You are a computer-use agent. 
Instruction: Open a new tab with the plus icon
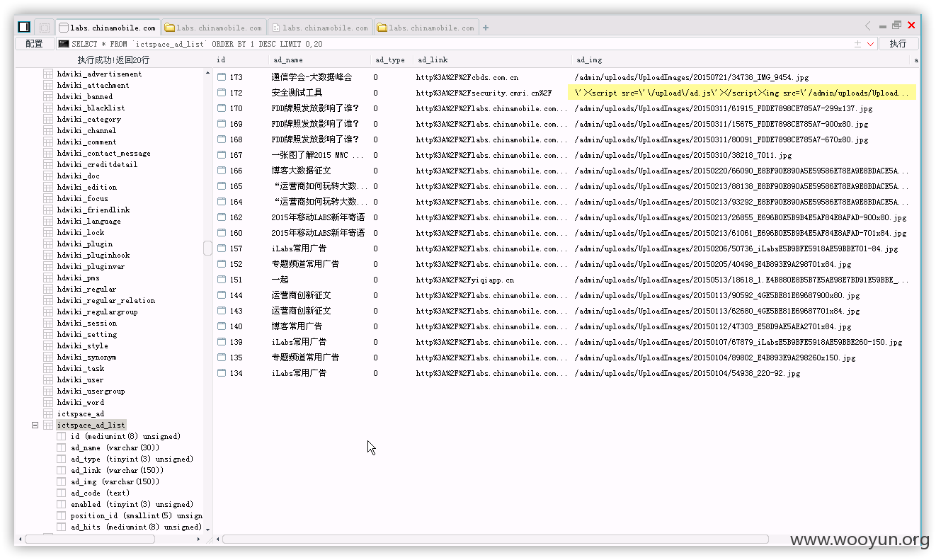[486, 28]
